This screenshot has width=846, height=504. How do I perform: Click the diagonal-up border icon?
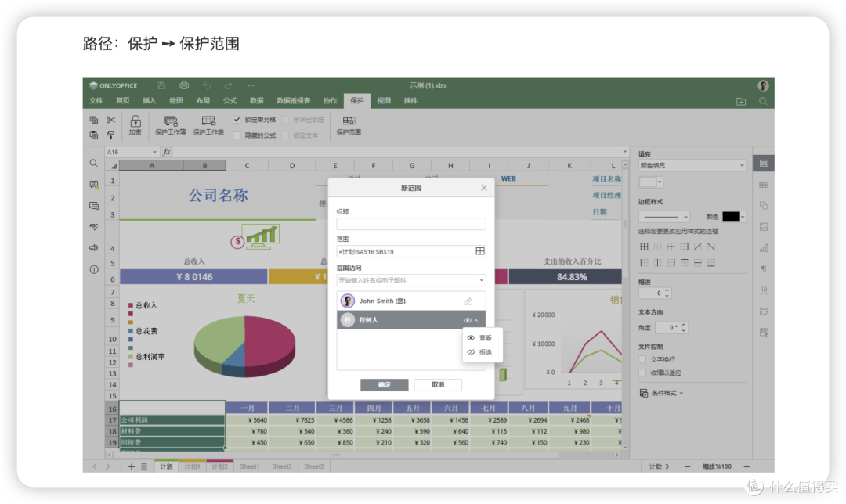pyautogui.click(x=698, y=247)
